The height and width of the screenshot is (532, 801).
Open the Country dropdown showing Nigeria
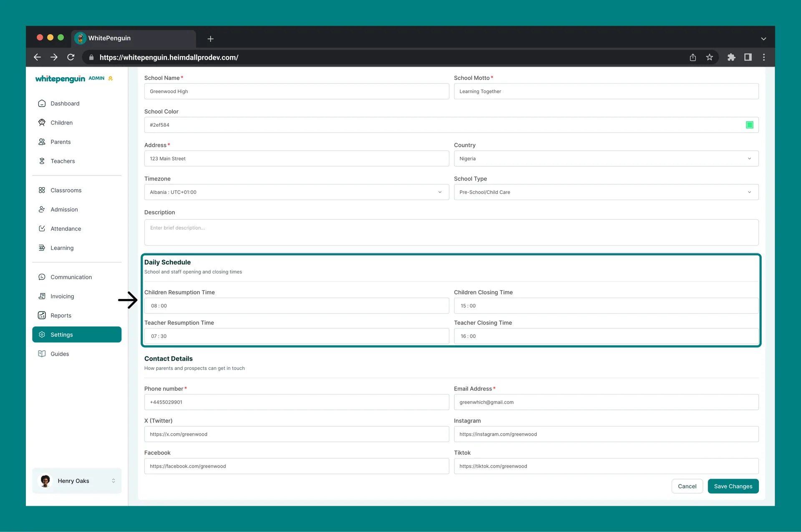pos(606,158)
